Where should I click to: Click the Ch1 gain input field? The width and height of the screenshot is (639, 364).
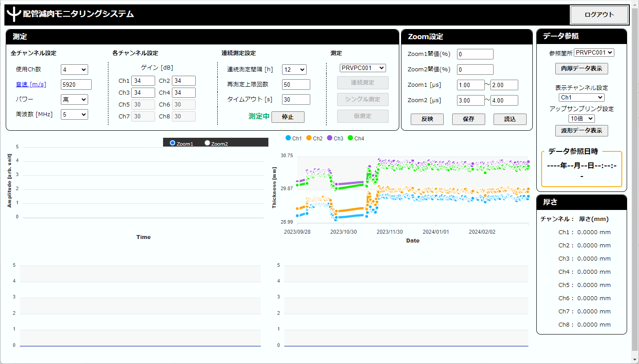tap(143, 81)
